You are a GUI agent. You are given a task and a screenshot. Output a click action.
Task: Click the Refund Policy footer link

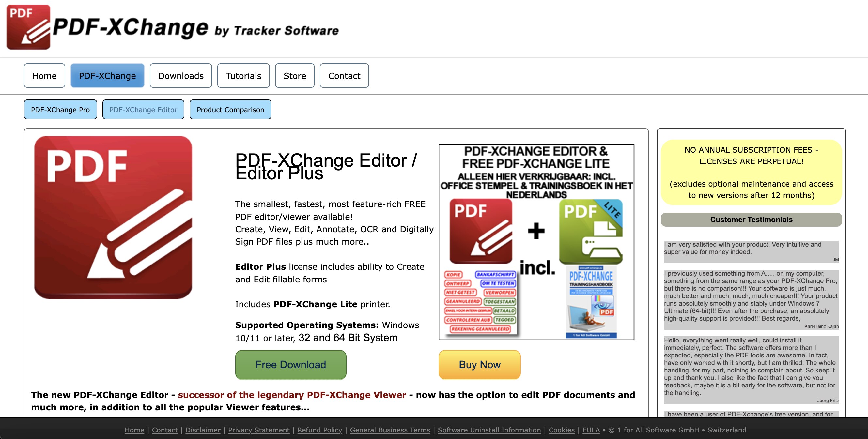point(320,430)
